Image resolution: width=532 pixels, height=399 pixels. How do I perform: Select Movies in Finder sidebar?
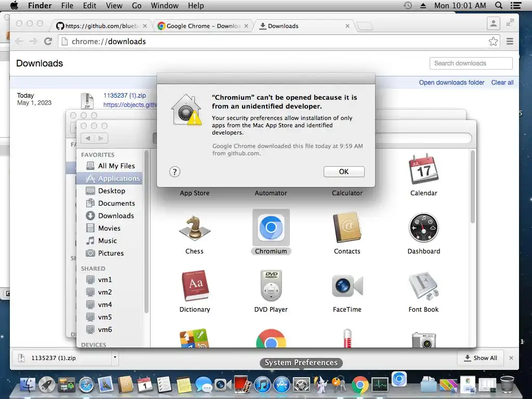109,229
